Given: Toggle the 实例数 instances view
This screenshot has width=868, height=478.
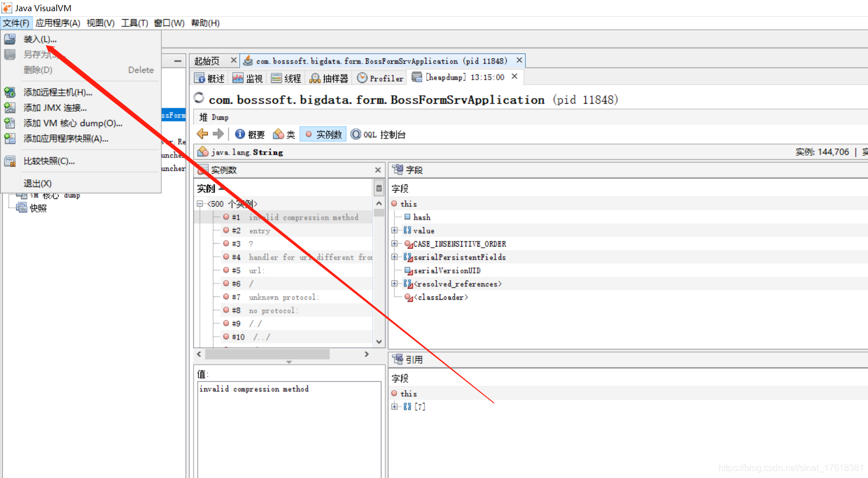Looking at the screenshot, I should point(323,134).
